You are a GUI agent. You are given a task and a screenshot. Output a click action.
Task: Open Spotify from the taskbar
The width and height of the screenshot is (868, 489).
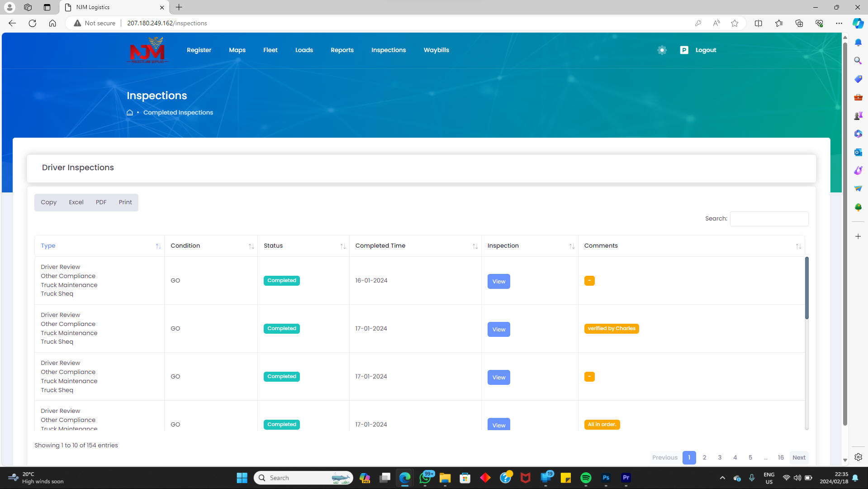(x=586, y=478)
